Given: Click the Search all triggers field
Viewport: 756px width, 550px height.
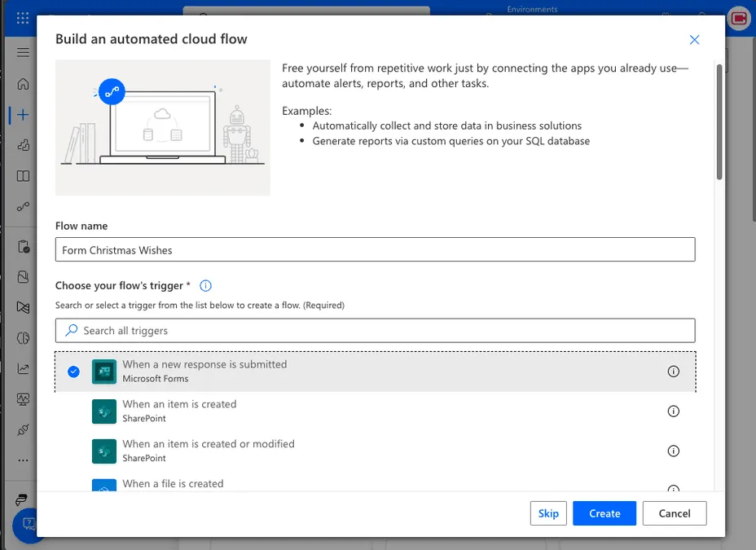Looking at the screenshot, I should click(375, 331).
